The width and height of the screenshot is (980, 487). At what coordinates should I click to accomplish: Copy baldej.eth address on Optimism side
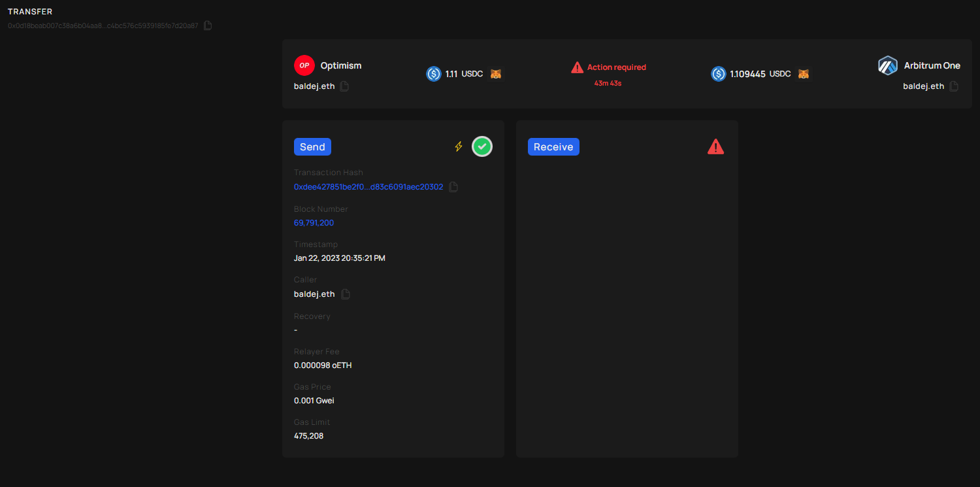[344, 86]
